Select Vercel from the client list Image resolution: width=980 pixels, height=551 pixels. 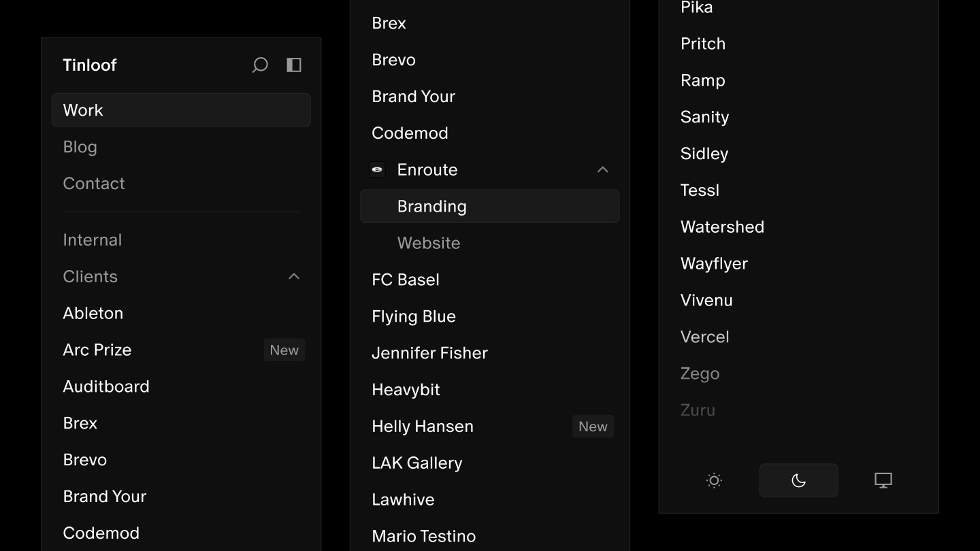click(705, 337)
